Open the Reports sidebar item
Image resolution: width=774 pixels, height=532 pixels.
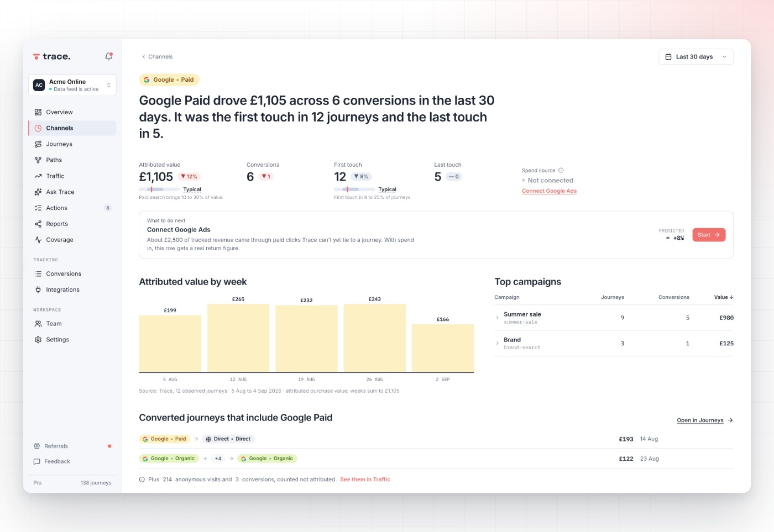tap(72, 224)
